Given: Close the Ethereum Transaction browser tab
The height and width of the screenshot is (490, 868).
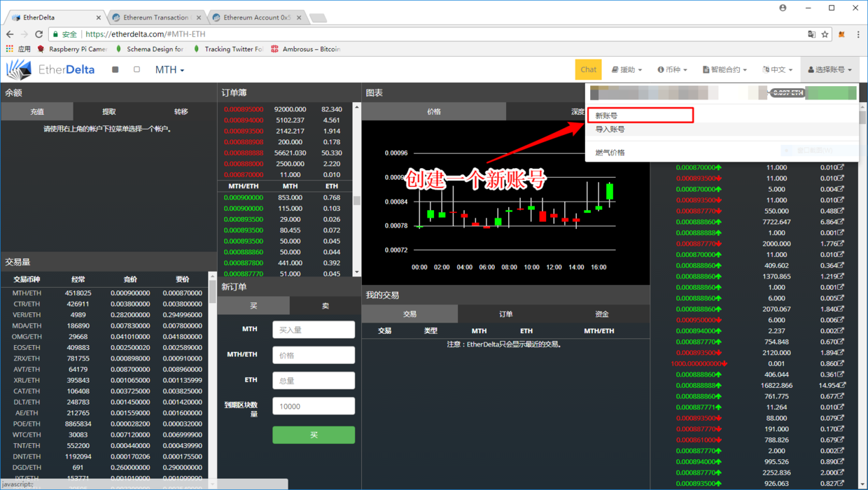Looking at the screenshot, I should coord(199,17).
